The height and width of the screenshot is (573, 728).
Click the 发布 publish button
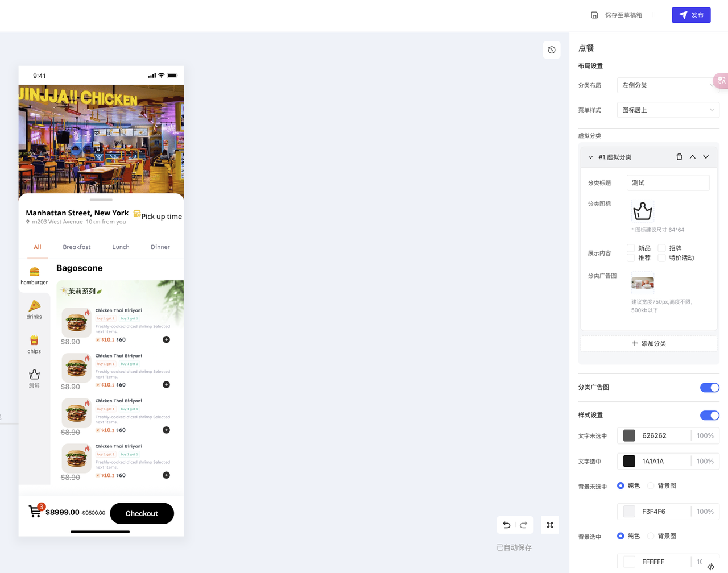click(691, 15)
